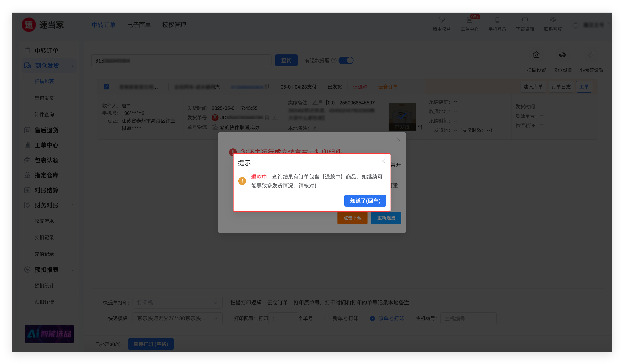The height and width of the screenshot is (364, 624).
Task: Open the 快递单打印 printer dropdown
Action: point(177,303)
